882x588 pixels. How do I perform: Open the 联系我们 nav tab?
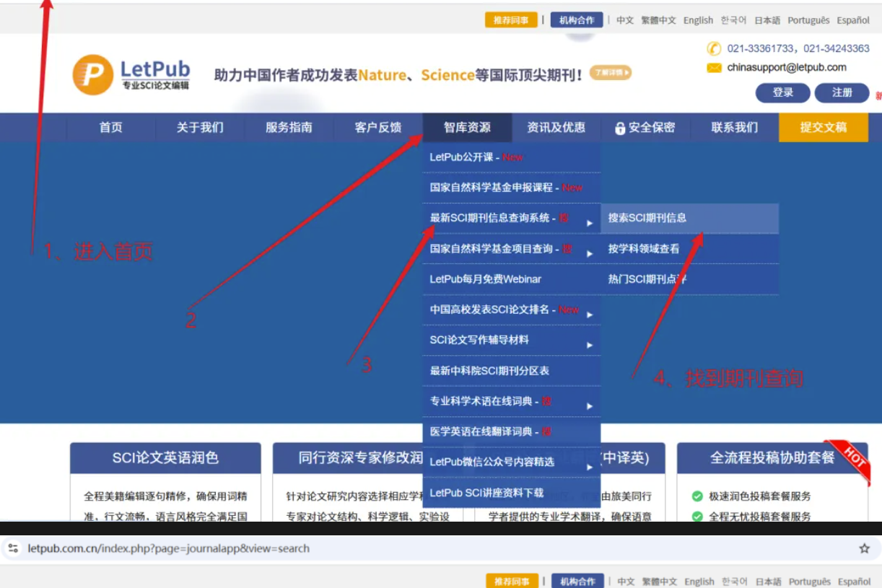735,128
